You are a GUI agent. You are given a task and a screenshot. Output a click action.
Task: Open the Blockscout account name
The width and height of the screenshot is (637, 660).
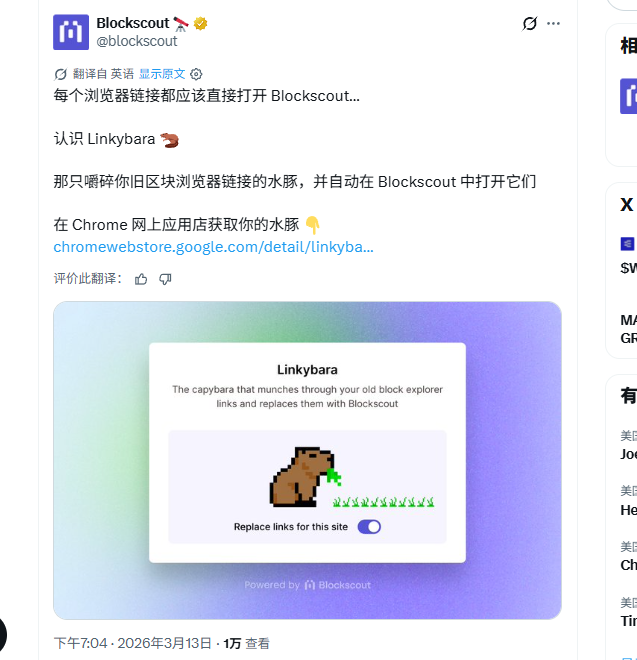133,23
